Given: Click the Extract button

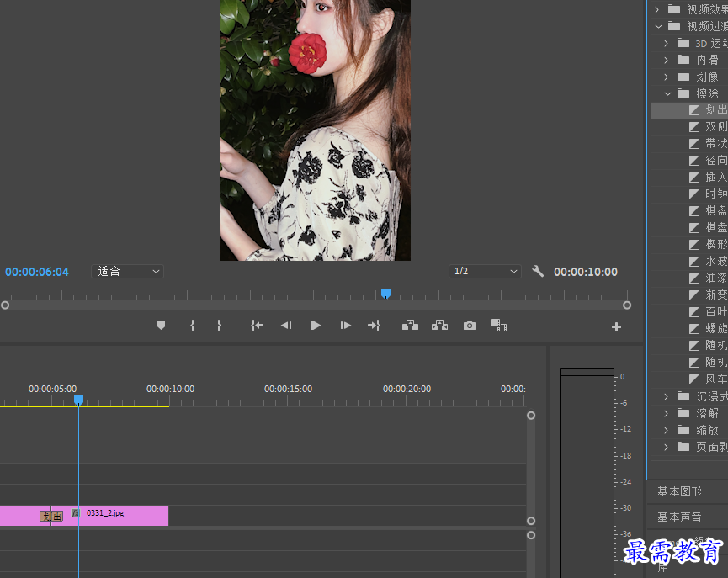Looking at the screenshot, I should 439,326.
